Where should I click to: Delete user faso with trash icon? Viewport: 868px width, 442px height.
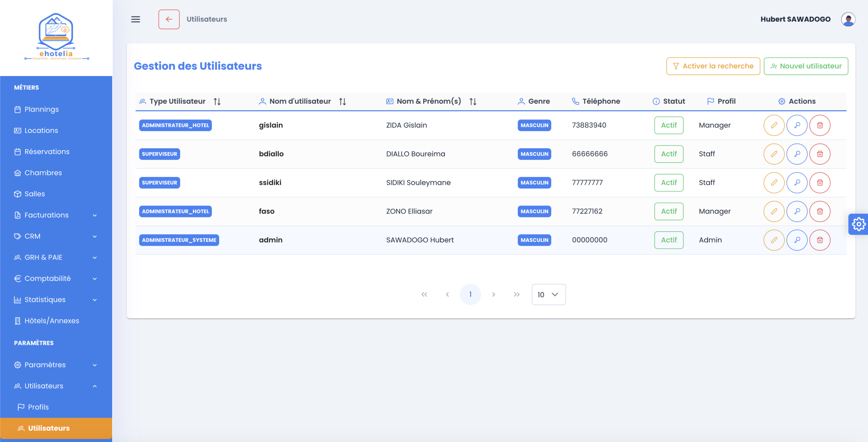820,211
